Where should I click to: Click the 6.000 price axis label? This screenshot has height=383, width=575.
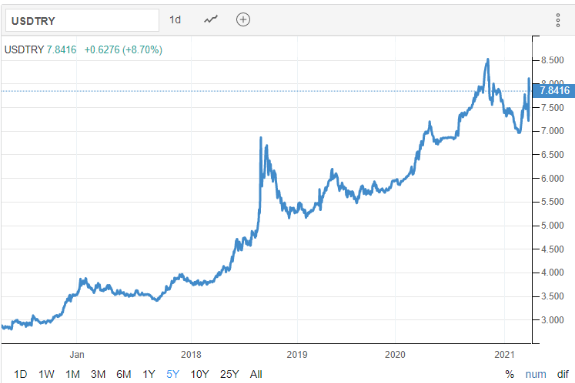(x=553, y=178)
